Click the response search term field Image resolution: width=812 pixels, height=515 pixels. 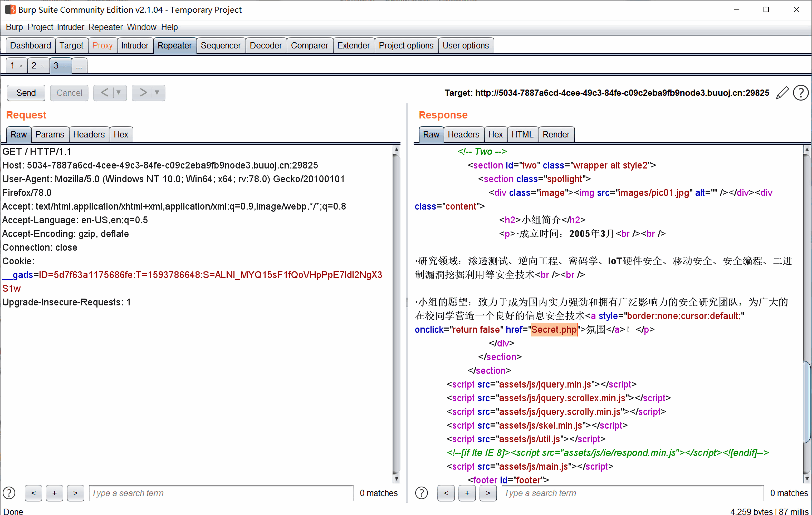click(633, 493)
